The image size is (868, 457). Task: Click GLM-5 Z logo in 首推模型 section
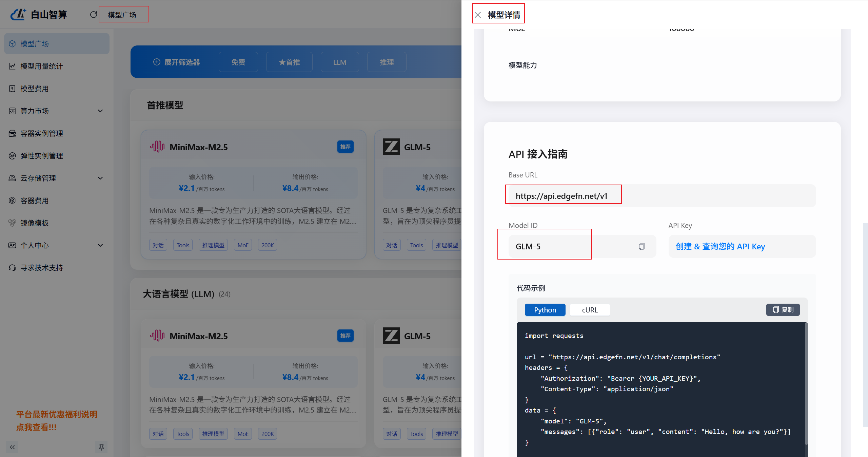391,147
